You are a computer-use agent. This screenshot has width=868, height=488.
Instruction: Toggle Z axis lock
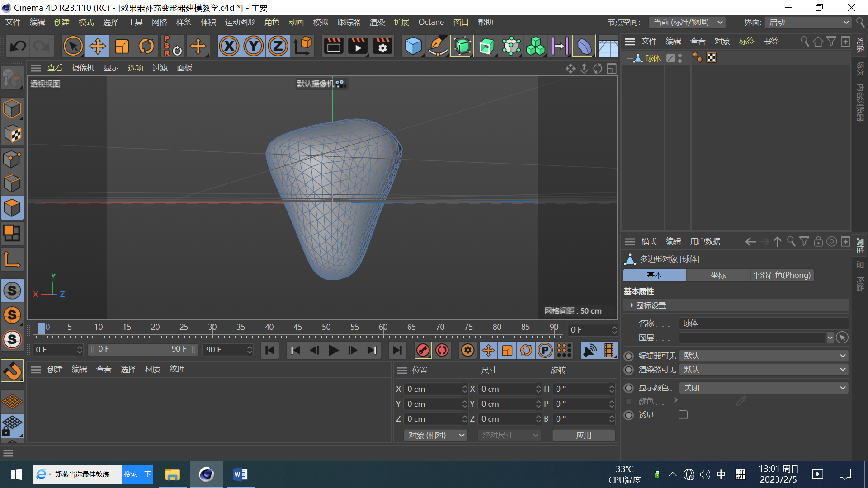click(278, 46)
